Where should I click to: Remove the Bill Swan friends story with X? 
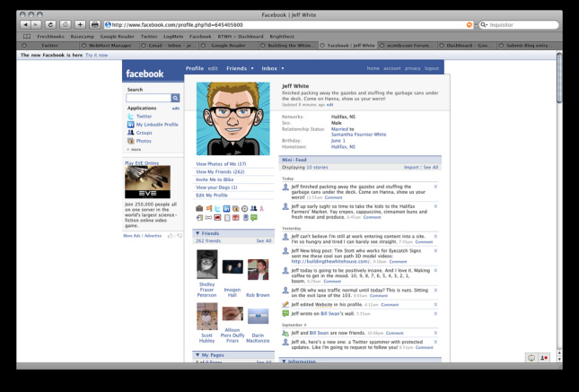pos(435,333)
